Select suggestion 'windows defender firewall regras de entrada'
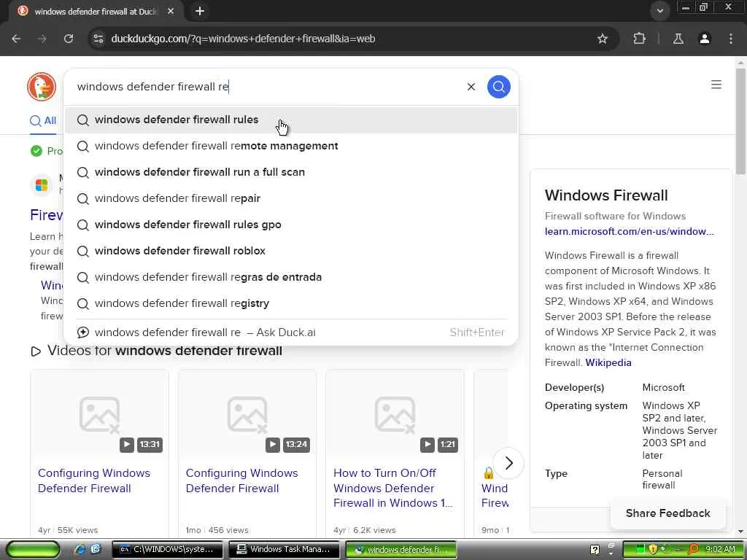747x560 pixels. click(x=291, y=277)
